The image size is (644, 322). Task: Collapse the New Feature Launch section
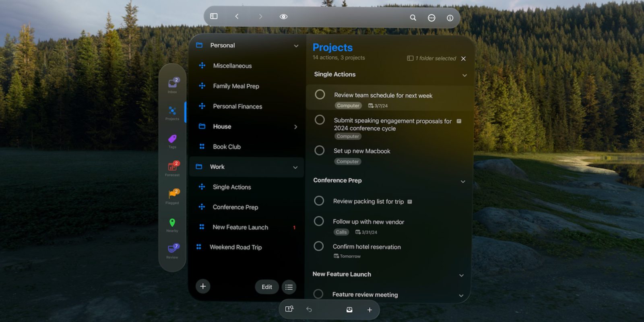pyautogui.click(x=462, y=275)
